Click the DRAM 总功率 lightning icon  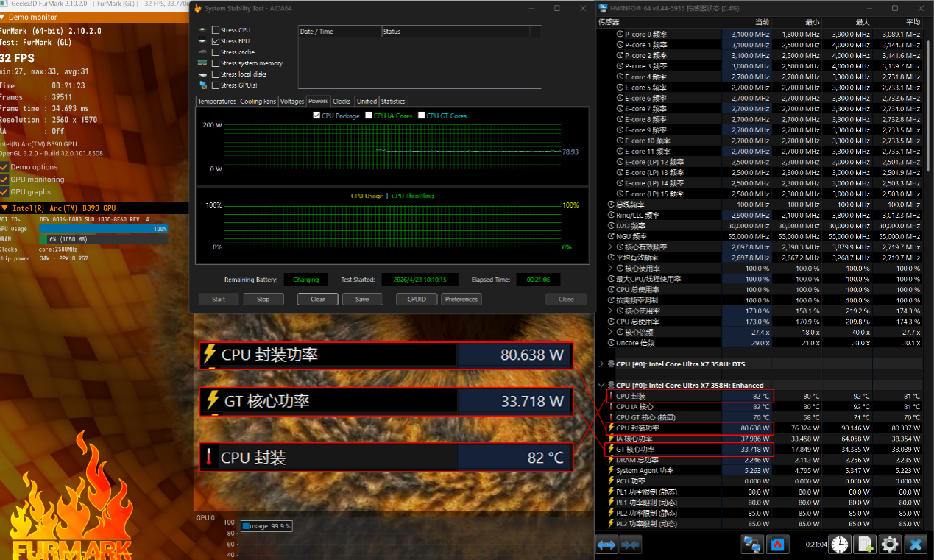coord(611,460)
